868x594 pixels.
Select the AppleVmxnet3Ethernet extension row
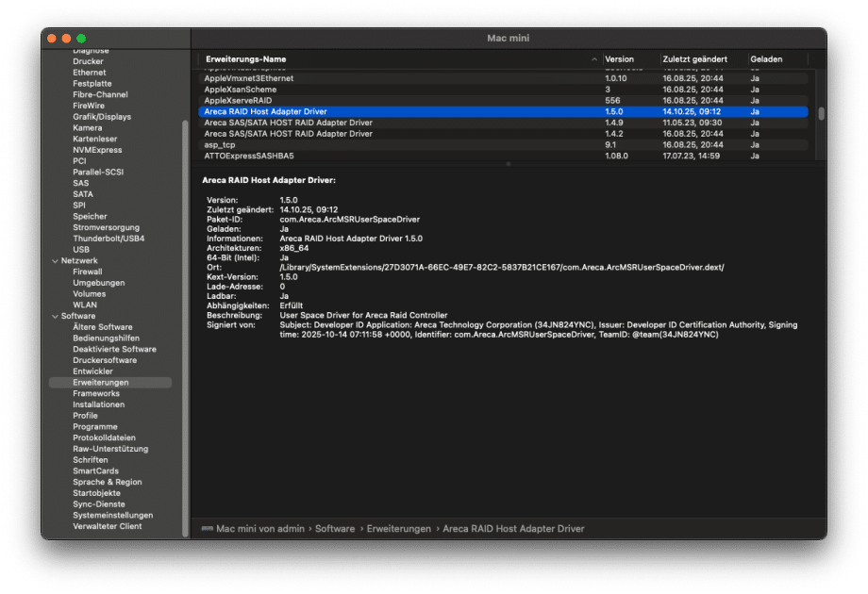[503, 78]
